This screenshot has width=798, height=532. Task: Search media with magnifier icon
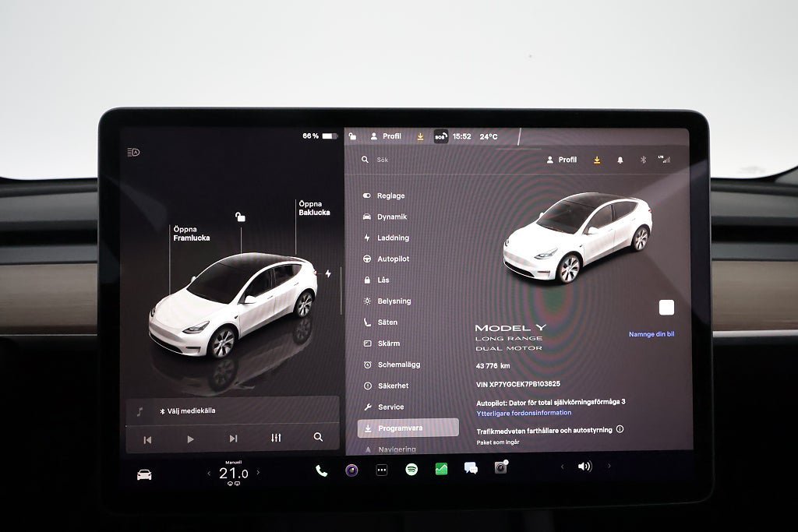pyautogui.click(x=318, y=437)
